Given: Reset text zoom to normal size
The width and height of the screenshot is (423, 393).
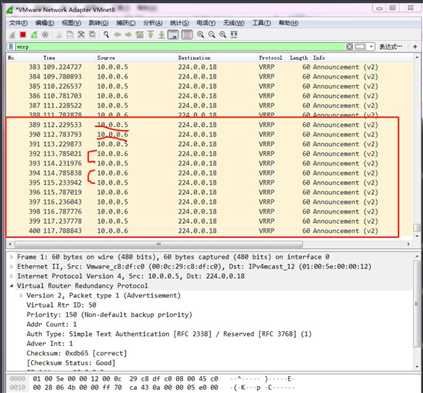Looking at the screenshot, I should pos(223,35).
